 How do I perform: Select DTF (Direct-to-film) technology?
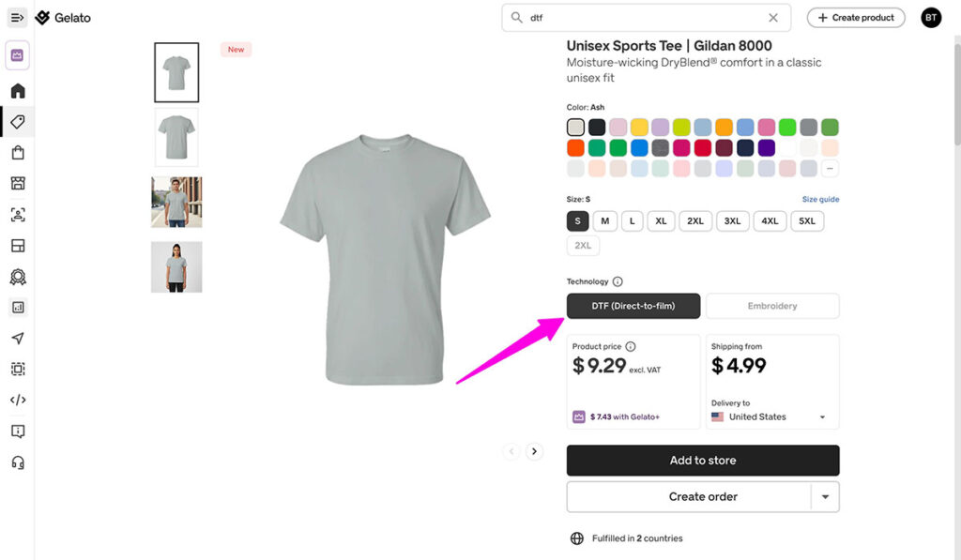click(x=633, y=306)
